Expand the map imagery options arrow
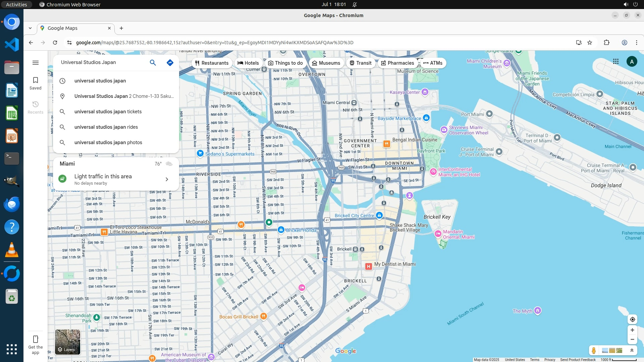644x362 pixels. (x=632, y=351)
